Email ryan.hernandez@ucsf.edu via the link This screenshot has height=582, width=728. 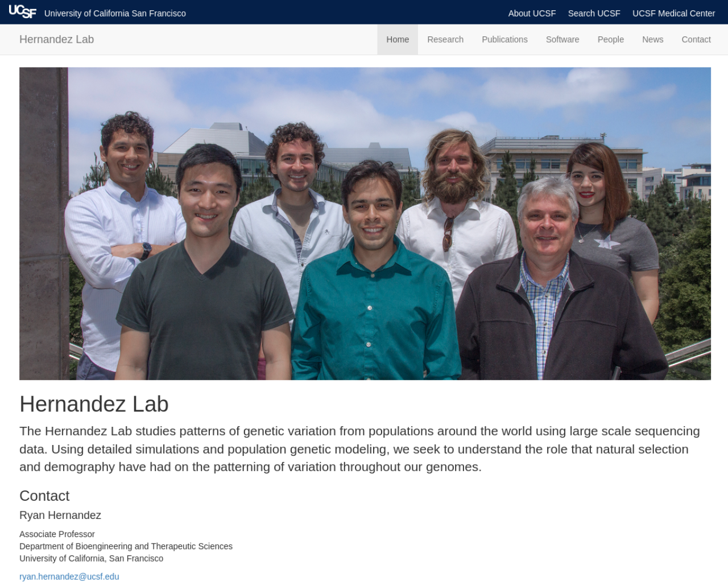click(x=69, y=576)
